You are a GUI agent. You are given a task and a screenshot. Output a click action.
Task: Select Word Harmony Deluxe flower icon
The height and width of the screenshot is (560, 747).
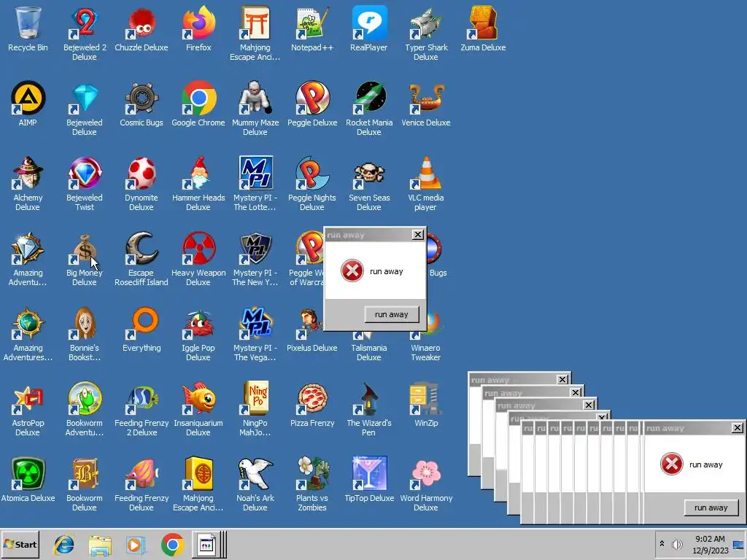pyautogui.click(x=426, y=474)
